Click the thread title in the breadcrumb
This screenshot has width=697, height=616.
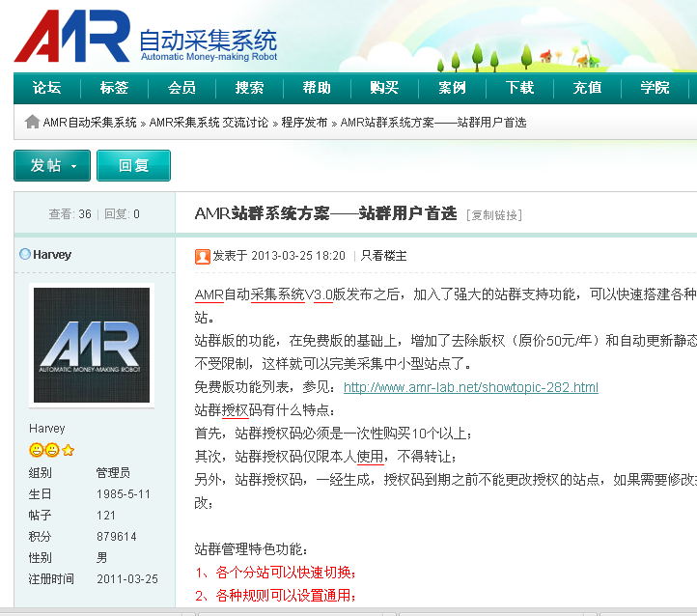tap(433, 123)
